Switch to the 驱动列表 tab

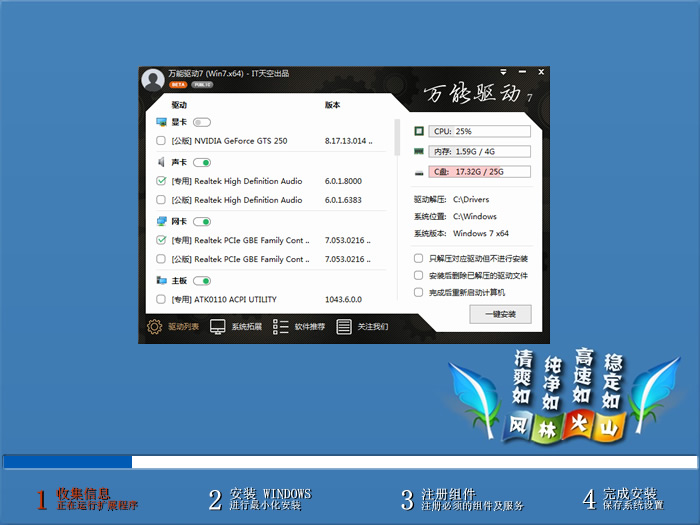pyautogui.click(x=183, y=327)
